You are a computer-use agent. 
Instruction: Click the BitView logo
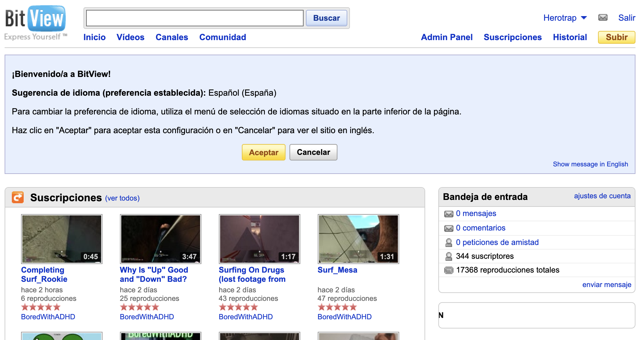[35, 20]
